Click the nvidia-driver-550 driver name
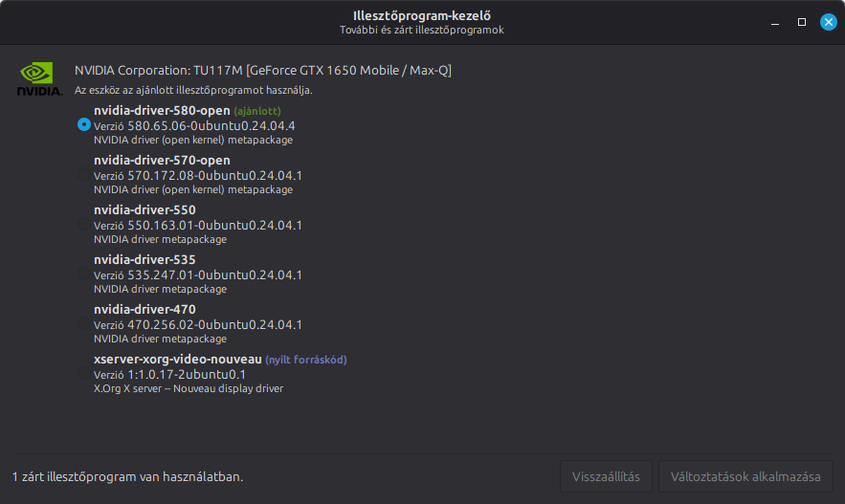The image size is (845, 504). point(145,209)
